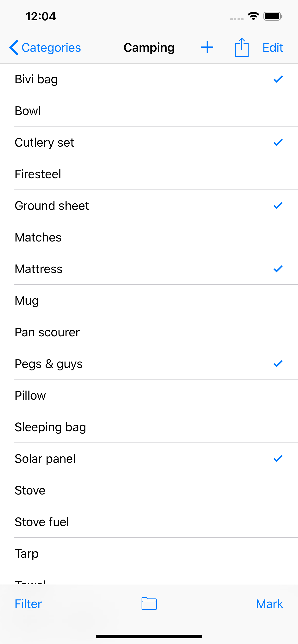Uncheck the Solar panel checkmark

coord(278,459)
